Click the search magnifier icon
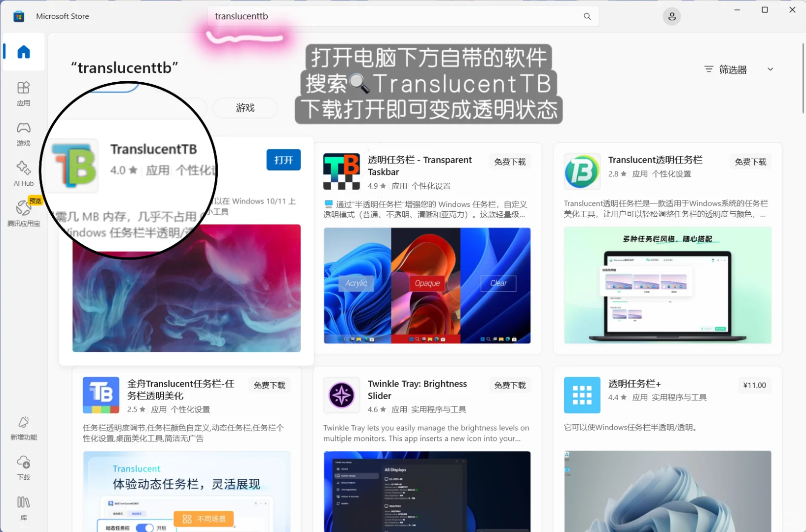The image size is (806, 532). tap(587, 16)
